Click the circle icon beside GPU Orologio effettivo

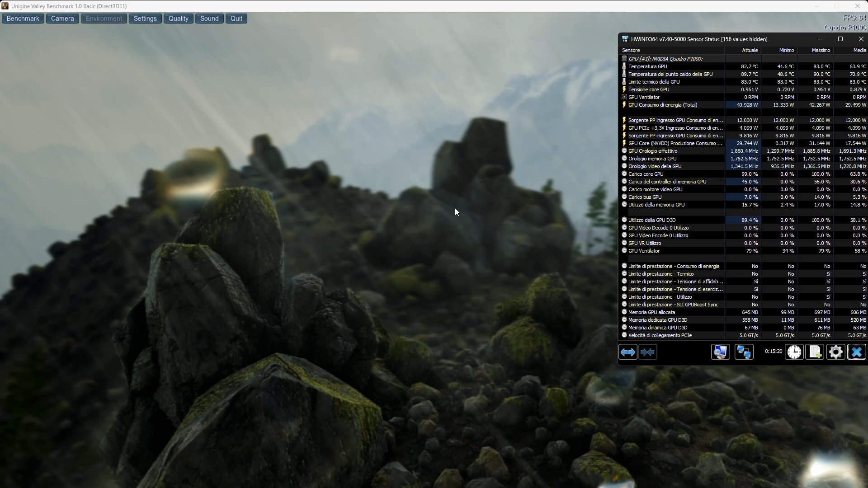pos(624,151)
